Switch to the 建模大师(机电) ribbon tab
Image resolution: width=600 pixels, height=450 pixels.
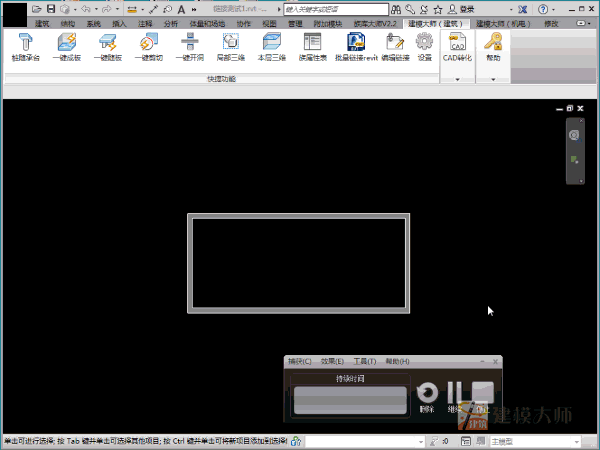coord(503,24)
